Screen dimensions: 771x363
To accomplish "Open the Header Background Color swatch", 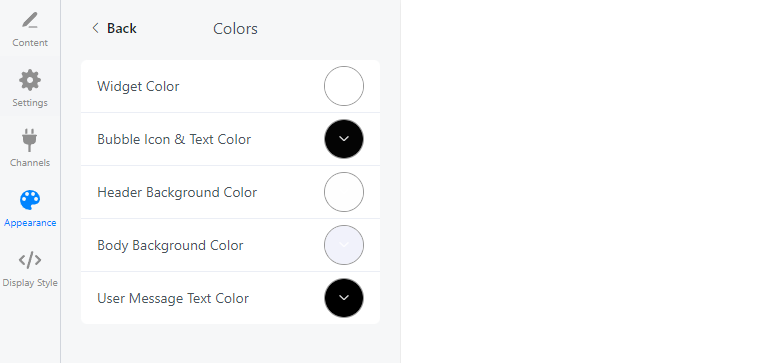I will point(344,192).
